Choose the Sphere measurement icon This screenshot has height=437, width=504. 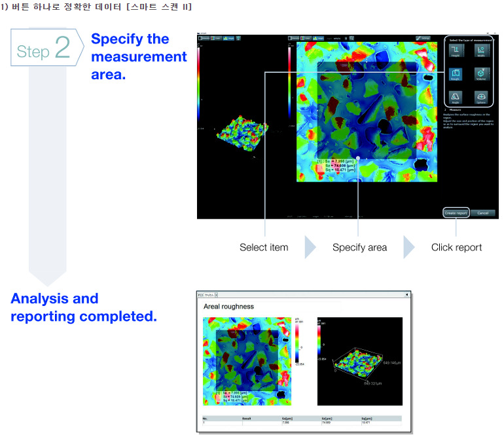coord(480,98)
